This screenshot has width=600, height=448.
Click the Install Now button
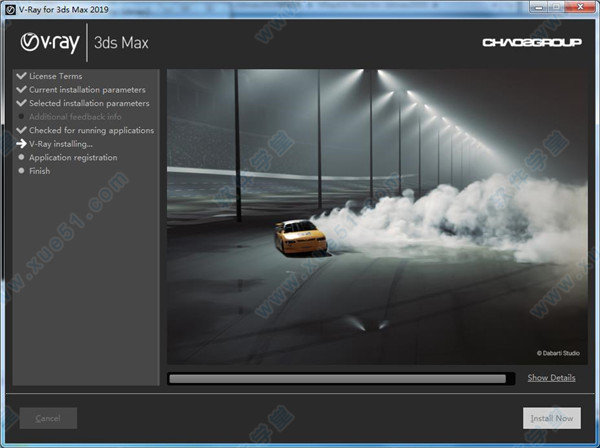(552, 418)
